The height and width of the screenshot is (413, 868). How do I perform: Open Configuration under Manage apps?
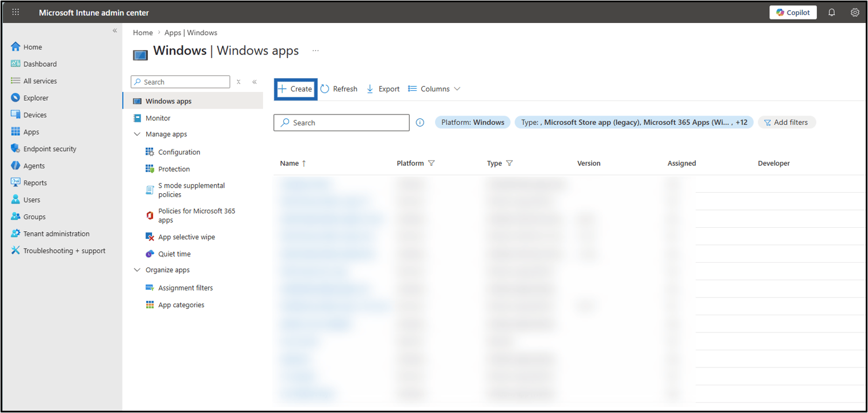(x=179, y=152)
